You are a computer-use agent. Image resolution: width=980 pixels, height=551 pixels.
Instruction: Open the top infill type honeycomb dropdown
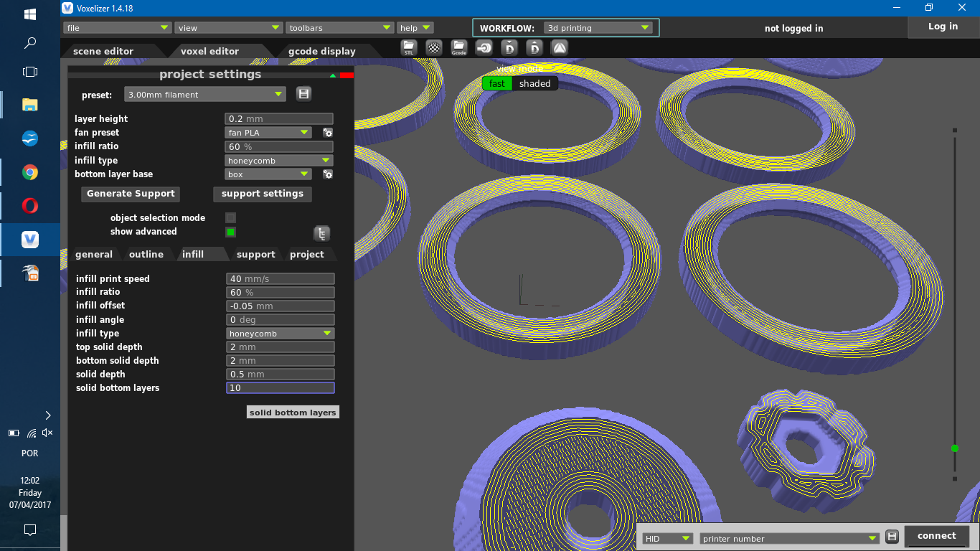[x=279, y=161]
